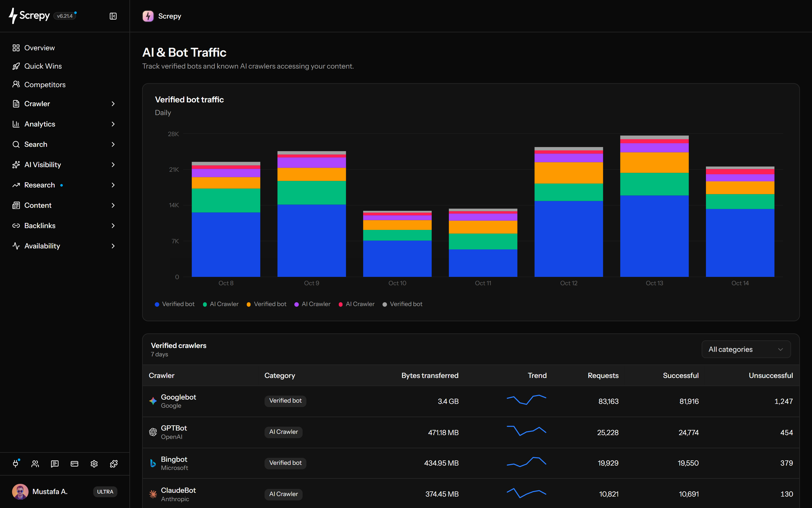Toggle the green AI Crawler legend item
This screenshot has width=812, height=508.
point(221,304)
